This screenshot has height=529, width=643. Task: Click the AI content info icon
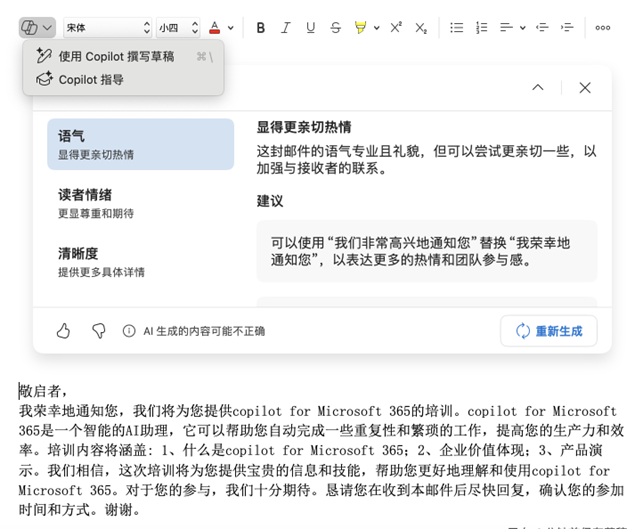tap(129, 331)
